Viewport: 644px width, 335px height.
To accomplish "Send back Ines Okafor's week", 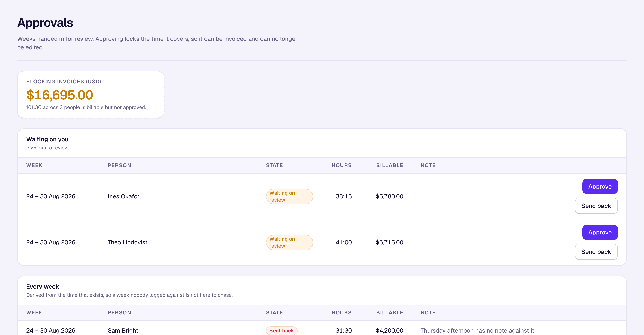I will 596,206.
